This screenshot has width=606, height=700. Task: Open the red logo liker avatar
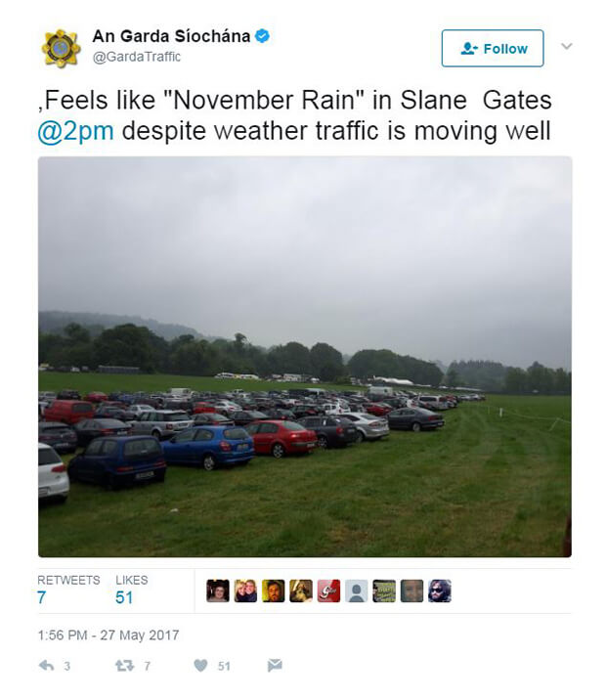[328, 591]
